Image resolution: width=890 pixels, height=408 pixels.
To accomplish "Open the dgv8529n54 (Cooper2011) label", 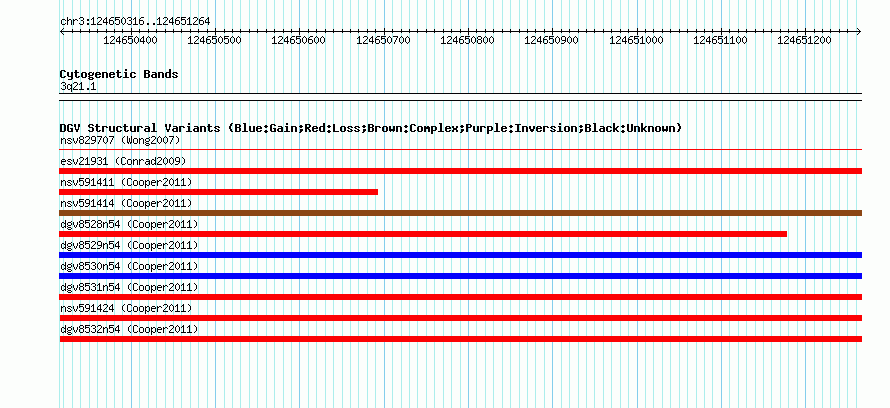I will click(x=129, y=245).
